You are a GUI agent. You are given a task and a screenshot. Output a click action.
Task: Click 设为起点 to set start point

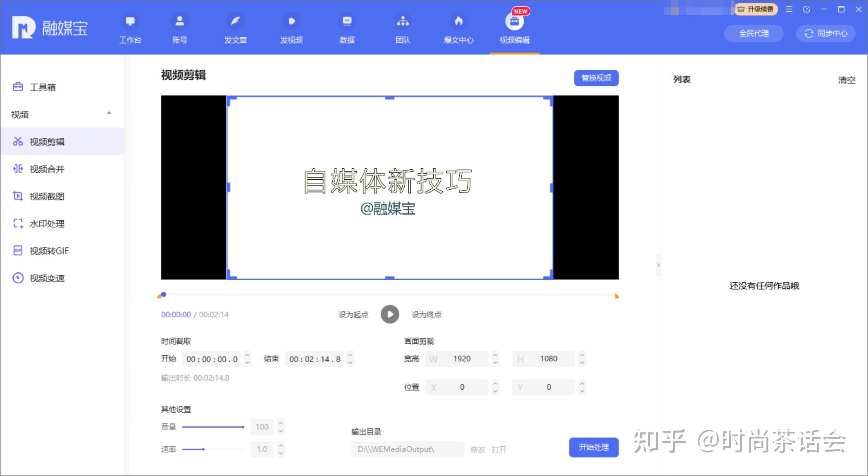(353, 314)
